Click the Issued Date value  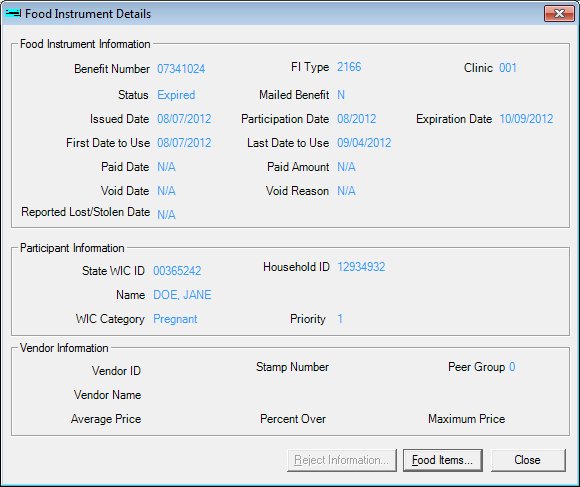tap(184, 119)
